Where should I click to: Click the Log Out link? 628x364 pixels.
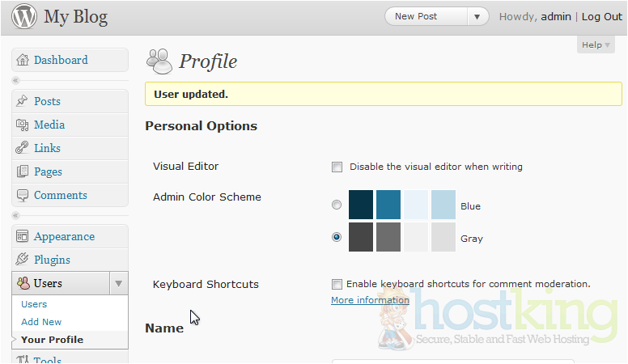tap(601, 17)
